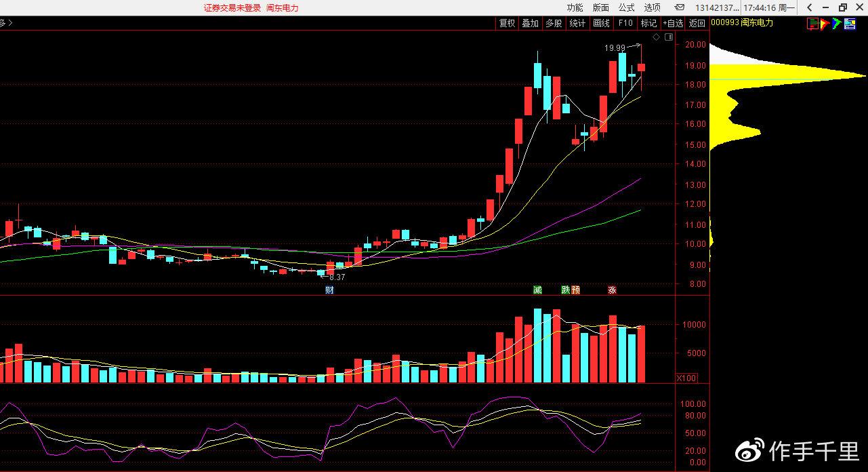868x472 pixels.
Task: Click the 减 marker under the chart
Action: pos(537,290)
